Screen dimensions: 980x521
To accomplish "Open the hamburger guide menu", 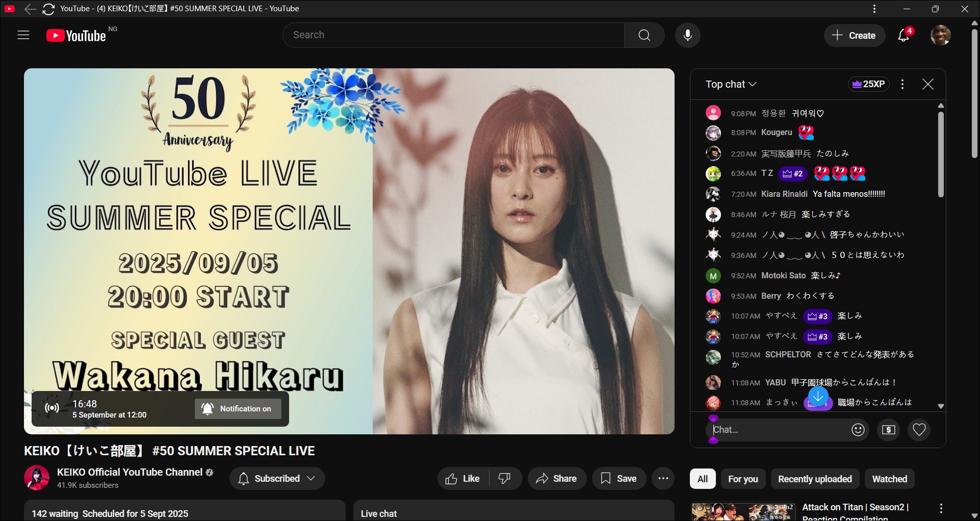I will coord(23,35).
